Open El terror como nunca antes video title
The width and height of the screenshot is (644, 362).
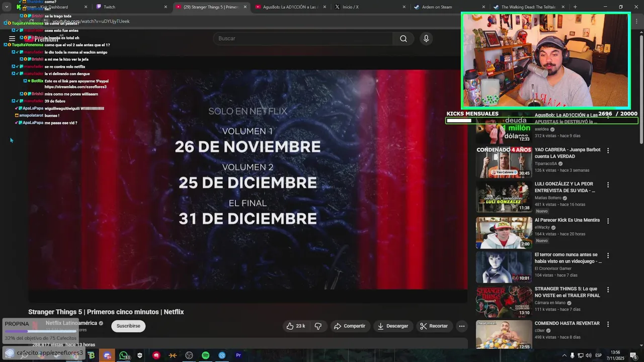(568, 258)
